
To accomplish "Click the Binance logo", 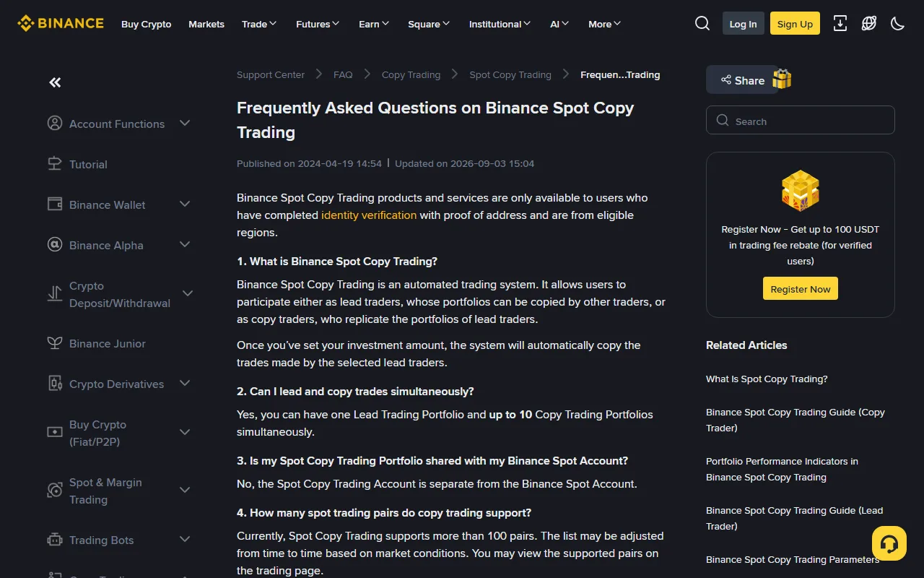I will pyautogui.click(x=61, y=23).
